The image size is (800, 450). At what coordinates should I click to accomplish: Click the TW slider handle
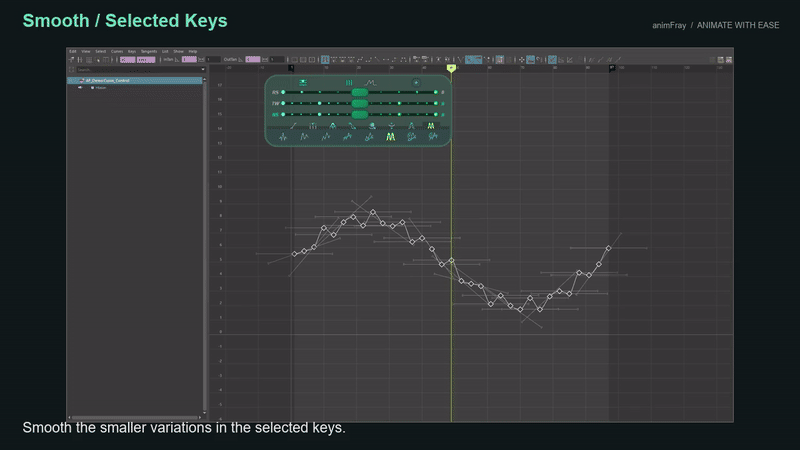(x=360, y=104)
